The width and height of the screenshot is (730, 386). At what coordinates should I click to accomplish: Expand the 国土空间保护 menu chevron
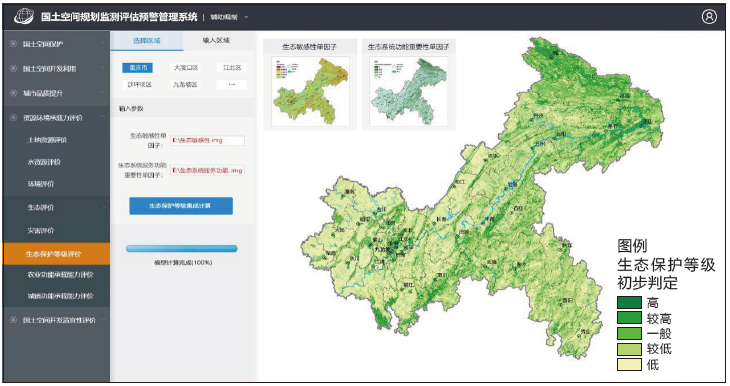103,44
